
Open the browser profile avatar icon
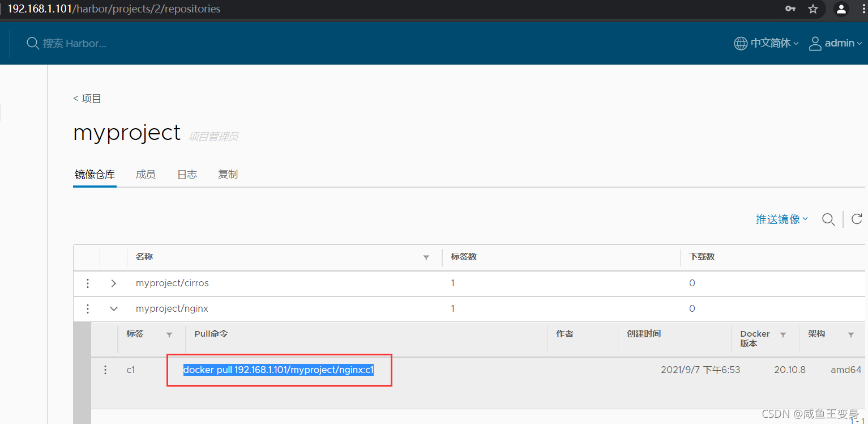click(841, 9)
